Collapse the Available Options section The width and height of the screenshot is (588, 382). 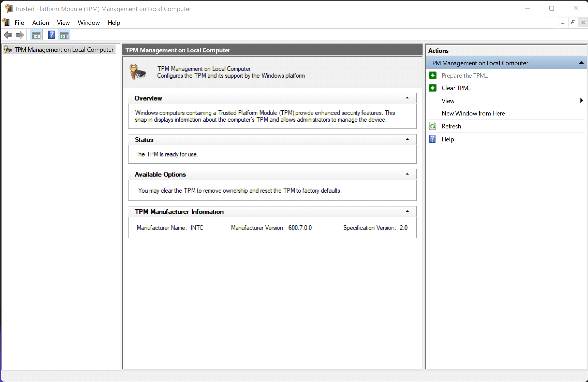[407, 174]
